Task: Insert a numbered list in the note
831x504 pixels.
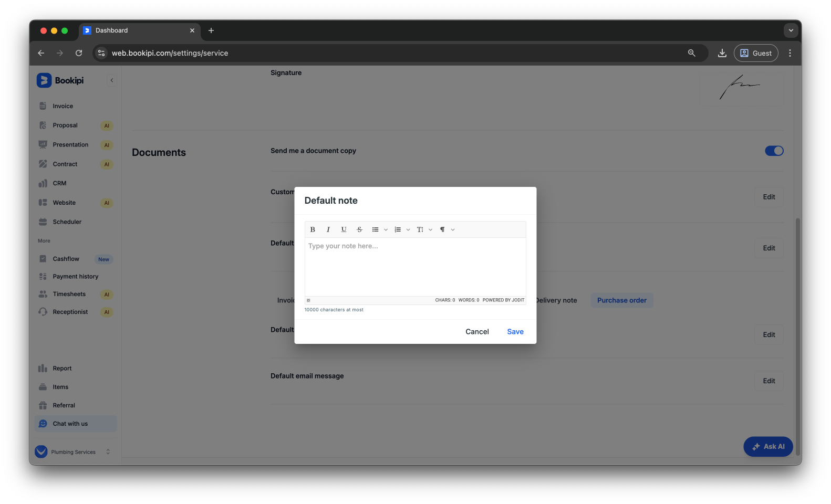Action: pos(398,229)
